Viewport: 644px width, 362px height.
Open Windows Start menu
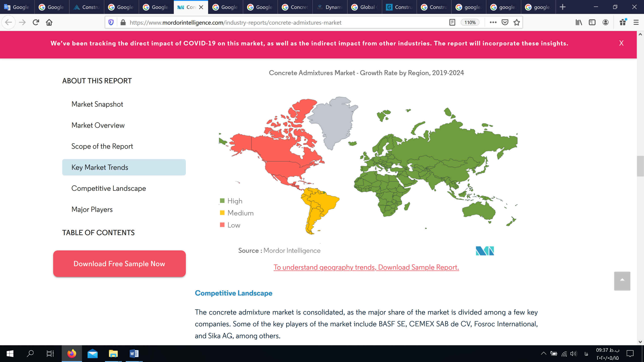pyautogui.click(x=10, y=354)
